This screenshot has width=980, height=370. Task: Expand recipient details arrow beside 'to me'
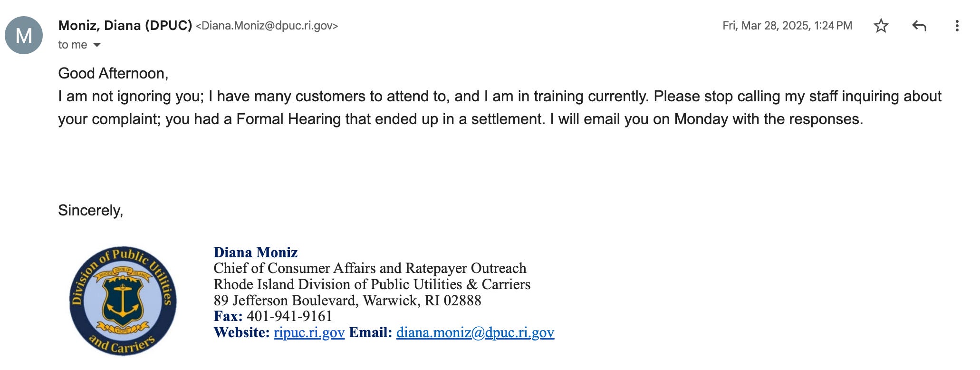pyautogui.click(x=97, y=45)
